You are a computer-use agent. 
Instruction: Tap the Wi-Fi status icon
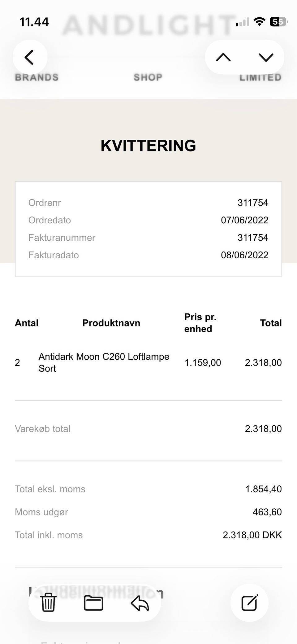click(259, 22)
